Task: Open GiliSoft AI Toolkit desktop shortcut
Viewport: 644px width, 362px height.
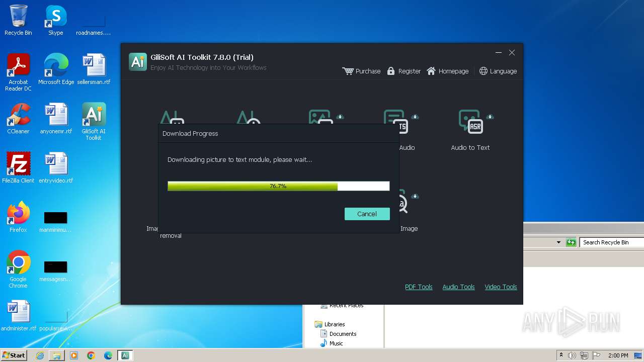Action: pos(94,122)
